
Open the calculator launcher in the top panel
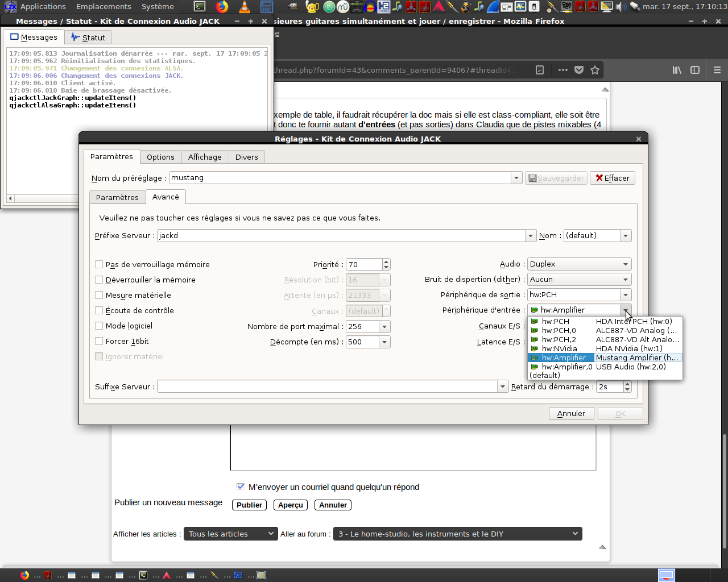click(267, 7)
